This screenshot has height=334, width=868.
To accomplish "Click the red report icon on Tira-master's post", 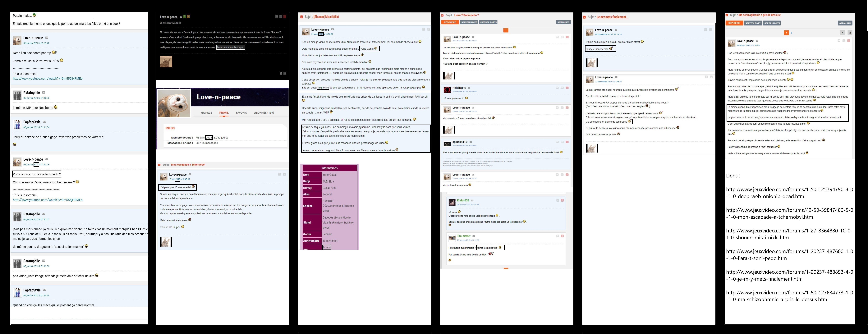I will pyautogui.click(x=562, y=236).
